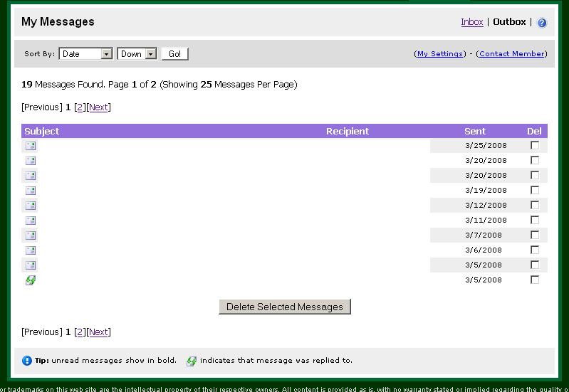Screen dimensions: 569x392
Task: Go to the top Next page link
Action: coord(98,107)
